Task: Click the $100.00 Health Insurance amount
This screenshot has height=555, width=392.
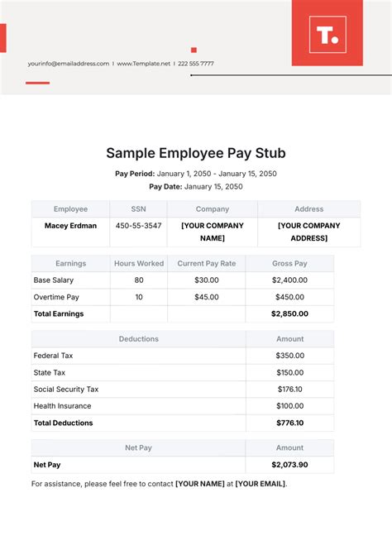Action: 289,406
